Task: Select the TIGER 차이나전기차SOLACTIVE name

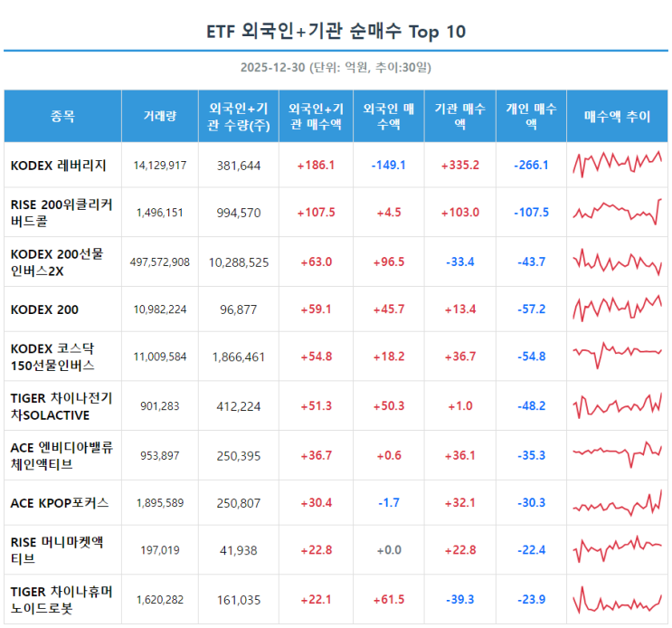Action: coord(62,406)
